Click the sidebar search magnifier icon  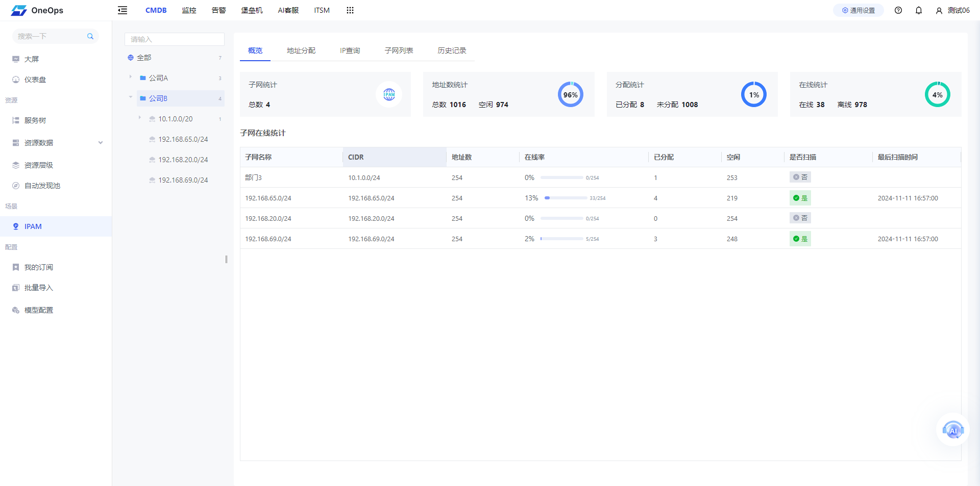[90, 36]
